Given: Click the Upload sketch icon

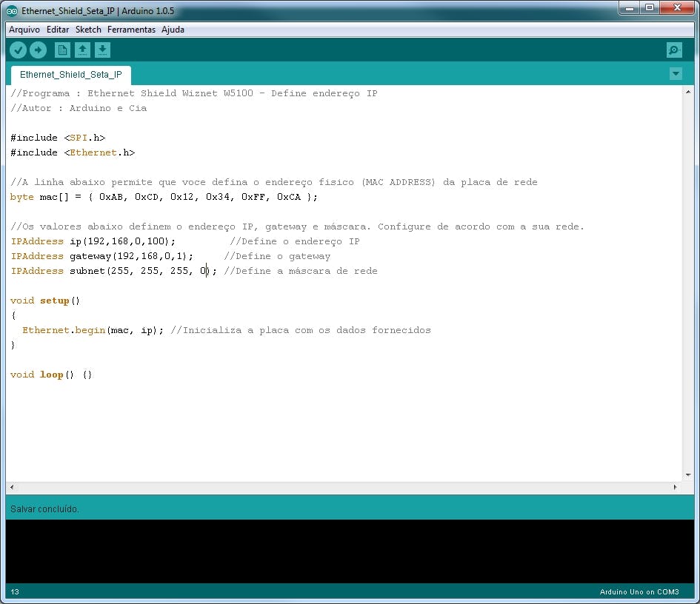Looking at the screenshot, I should 38,50.
